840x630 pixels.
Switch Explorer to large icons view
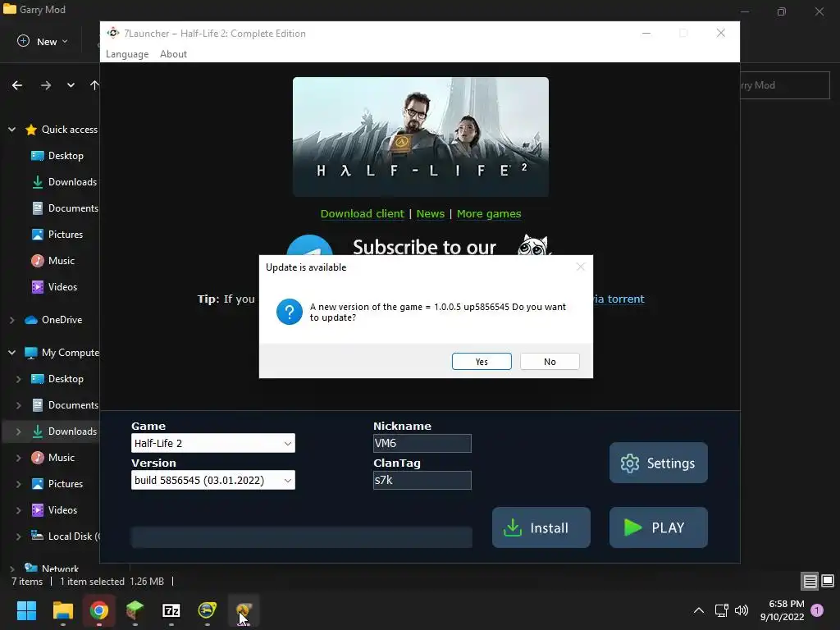tap(828, 581)
